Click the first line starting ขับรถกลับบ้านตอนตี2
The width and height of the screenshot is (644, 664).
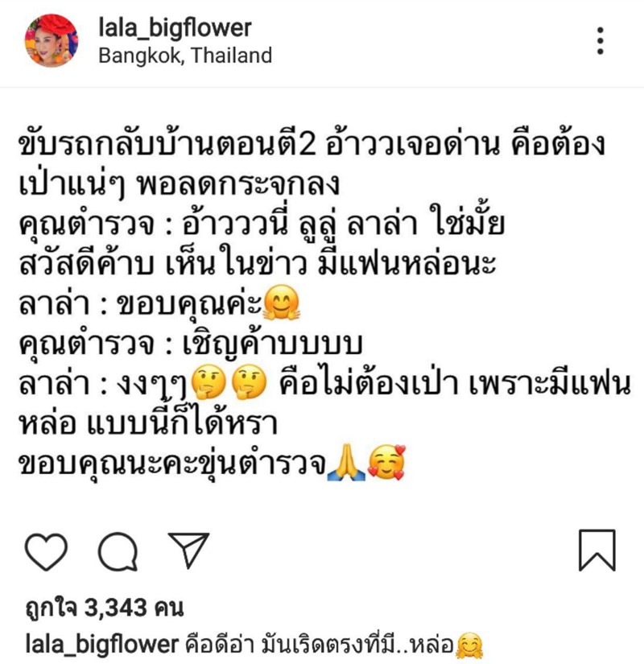(312, 144)
